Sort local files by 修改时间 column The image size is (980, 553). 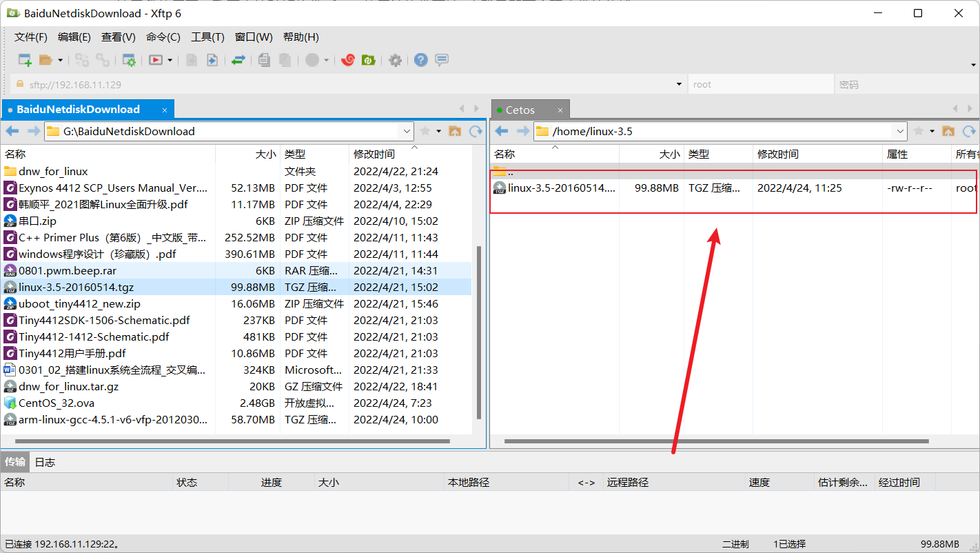tap(410, 154)
